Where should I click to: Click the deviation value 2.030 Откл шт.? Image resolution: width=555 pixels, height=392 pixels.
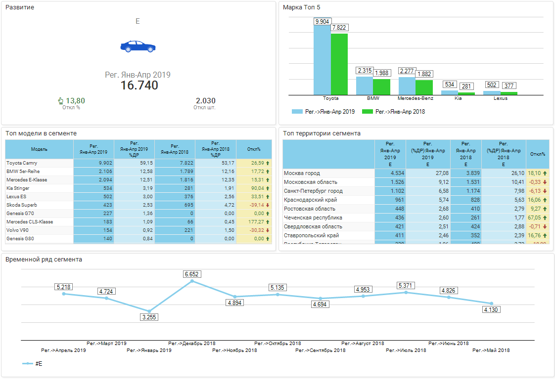pyautogui.click(x=206, y=101)
